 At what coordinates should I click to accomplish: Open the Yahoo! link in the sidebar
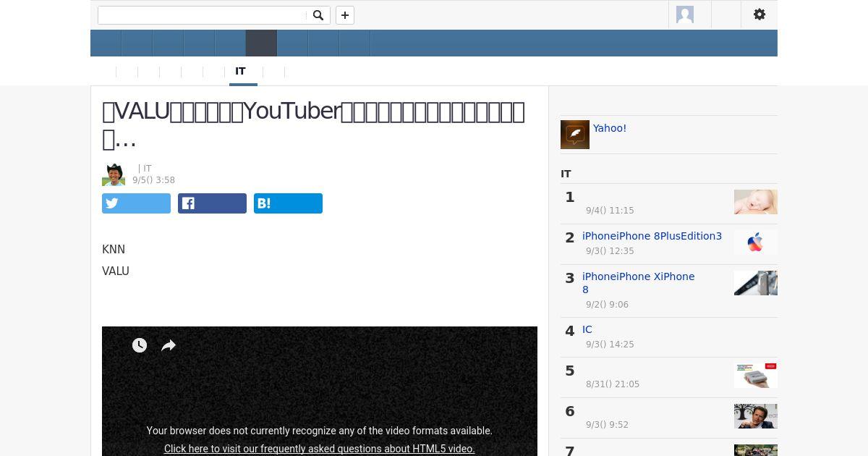click(x=610, y=128)
